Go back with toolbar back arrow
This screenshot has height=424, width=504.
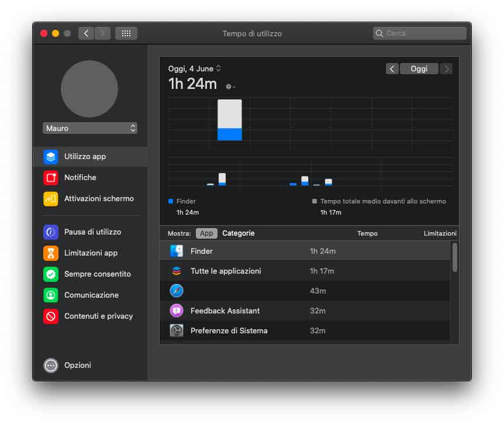click(86, 33)
